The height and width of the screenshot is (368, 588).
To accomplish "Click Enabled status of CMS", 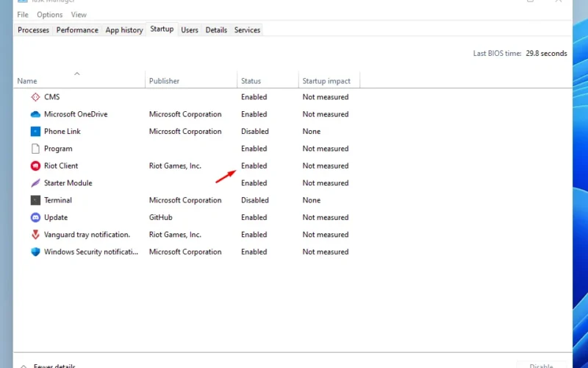I will 254,97.
